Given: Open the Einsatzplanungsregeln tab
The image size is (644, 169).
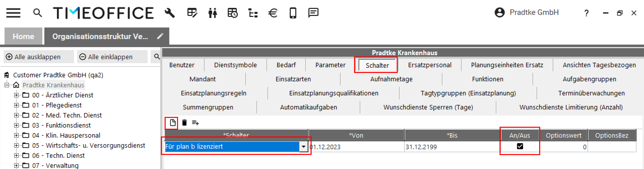Looking at the screenshot, I should click(213, 93).
